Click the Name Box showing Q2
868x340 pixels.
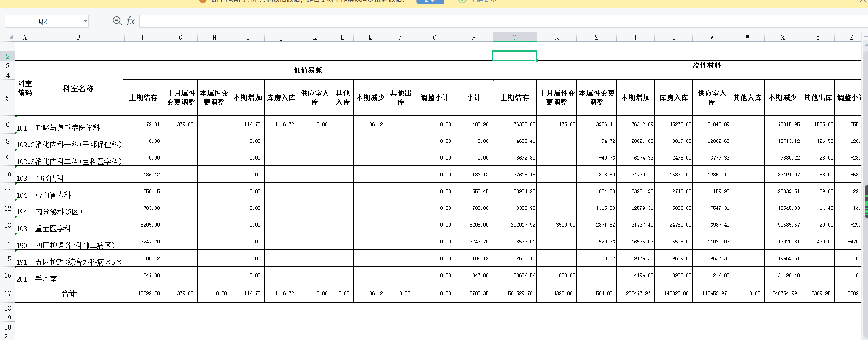point(43,21)
